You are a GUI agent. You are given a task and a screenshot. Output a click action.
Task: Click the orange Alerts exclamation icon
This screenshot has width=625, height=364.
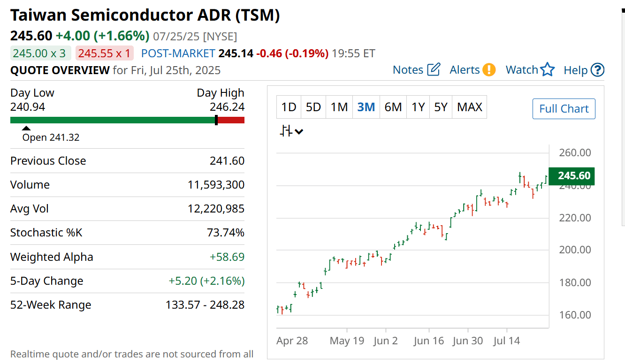(x=489, y=70)
